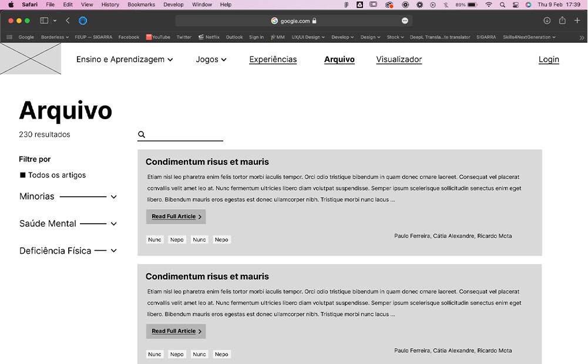The width and height of the screenshot is (588, 364).
Task: Open the Bookmarks menu in menu bar
Action: pyautogui.click(x=141, y=5)
